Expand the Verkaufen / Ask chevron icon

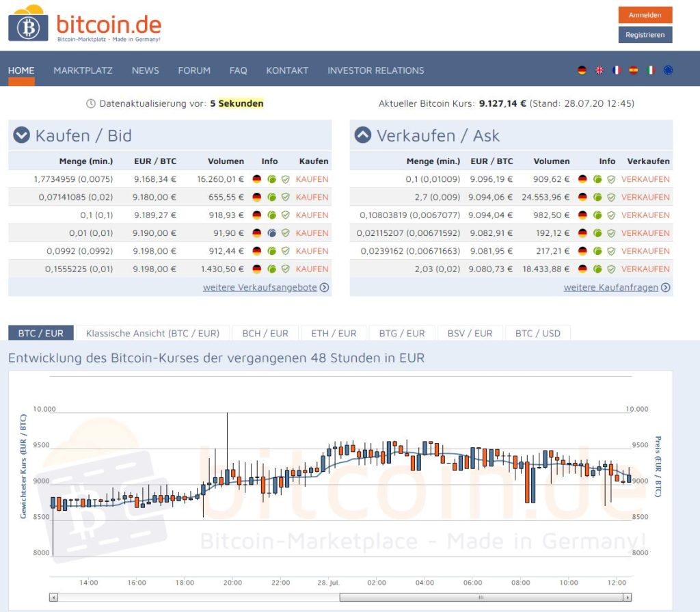pos(362,135)
